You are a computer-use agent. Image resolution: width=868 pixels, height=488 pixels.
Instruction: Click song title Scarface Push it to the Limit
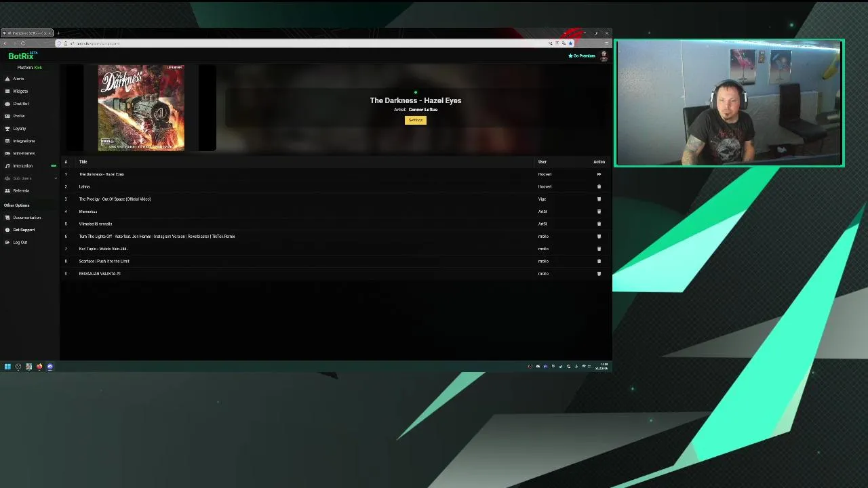point(104,261)
